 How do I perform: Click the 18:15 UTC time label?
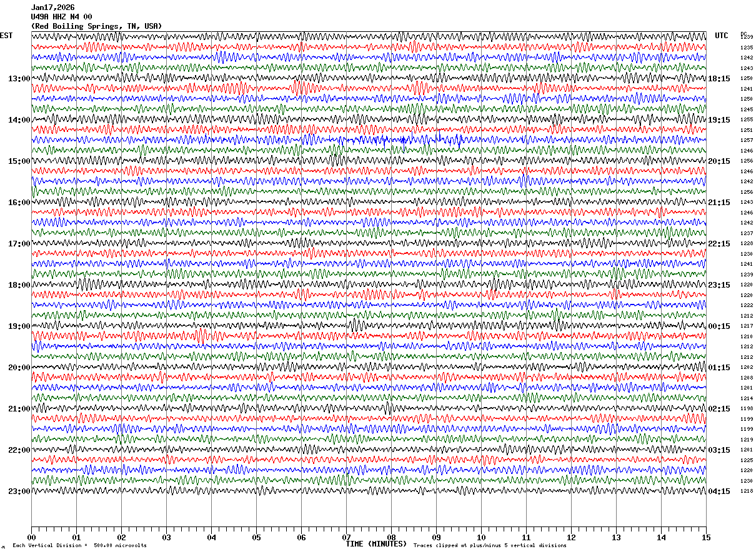point(719,79)
